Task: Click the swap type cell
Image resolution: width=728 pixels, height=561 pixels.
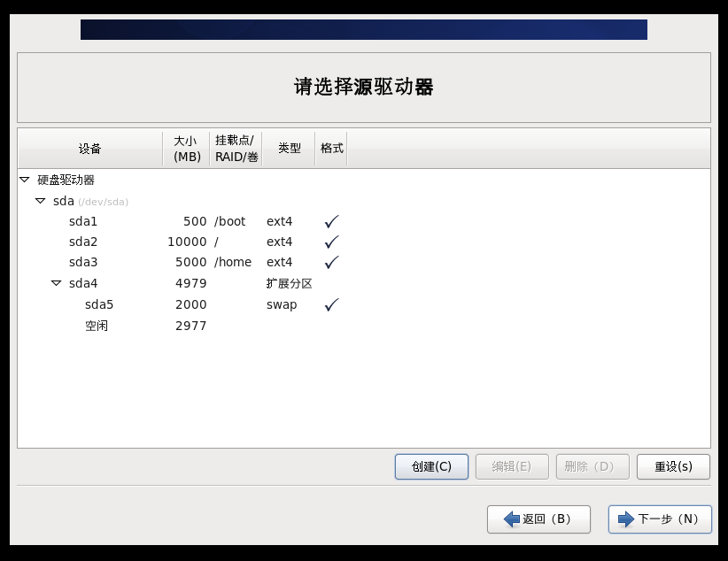Action: [x=282, y=305]
